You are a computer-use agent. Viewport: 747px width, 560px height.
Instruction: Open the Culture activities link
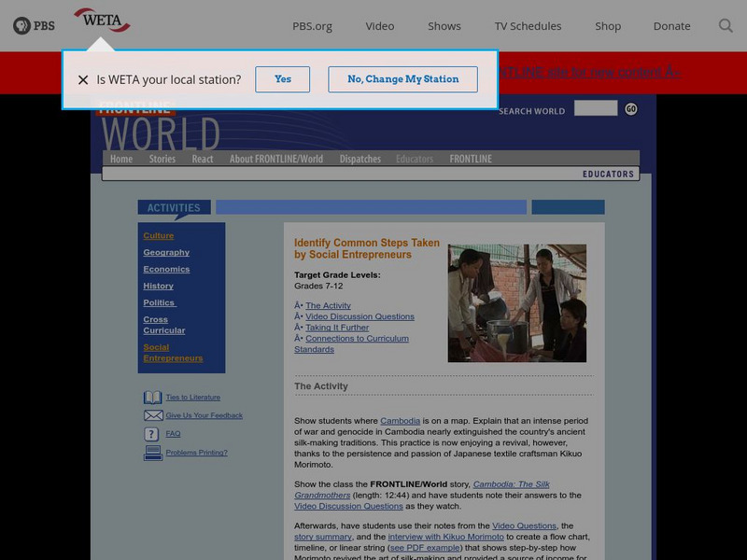tap(159, 236)
